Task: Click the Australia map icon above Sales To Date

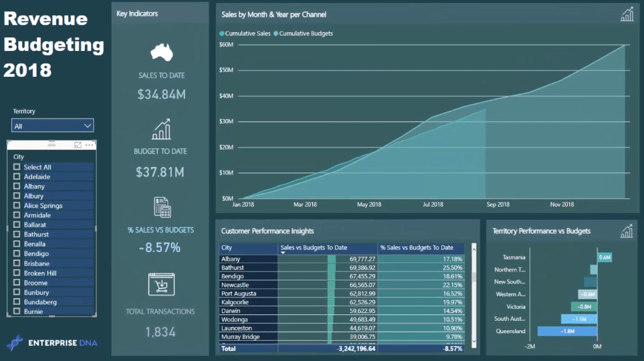Action: click(161, 52)
